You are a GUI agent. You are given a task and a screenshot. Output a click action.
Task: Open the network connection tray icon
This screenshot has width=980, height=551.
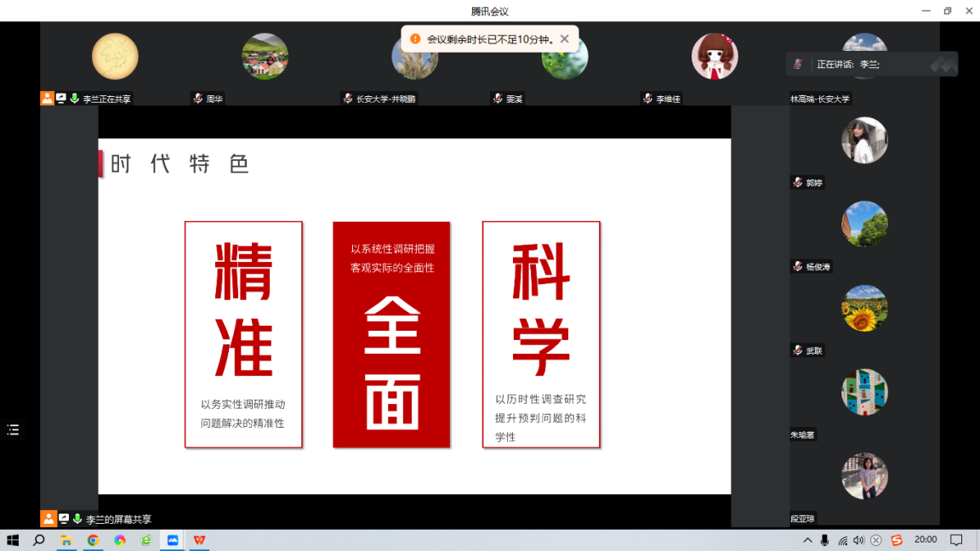[x=842, y=540]
